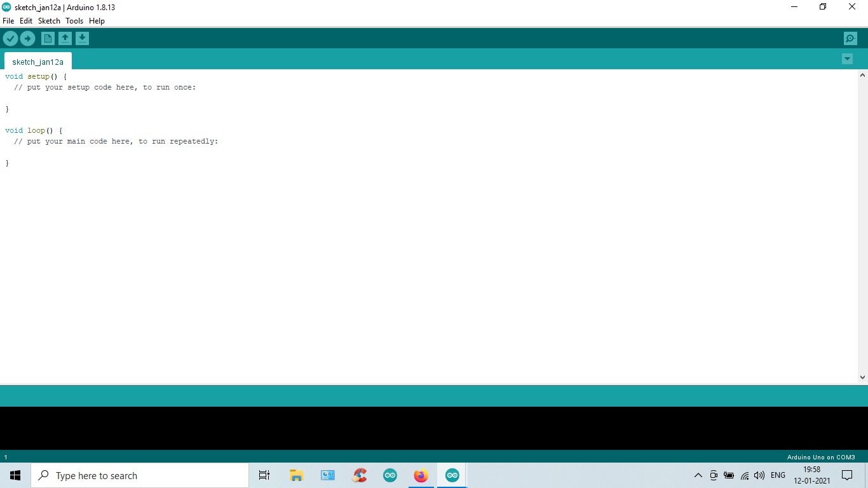Click the Upload sketch icon

(28, 38)
